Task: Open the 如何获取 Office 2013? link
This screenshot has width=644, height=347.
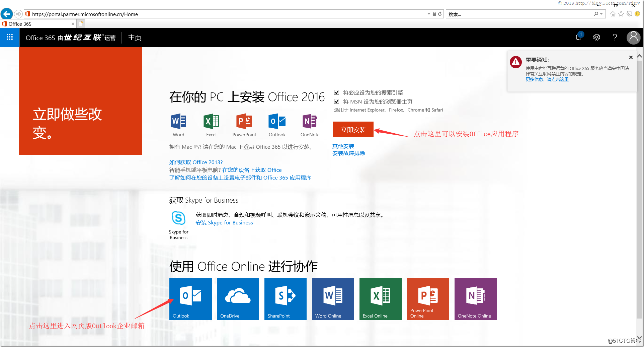Action: click(196, 162)
